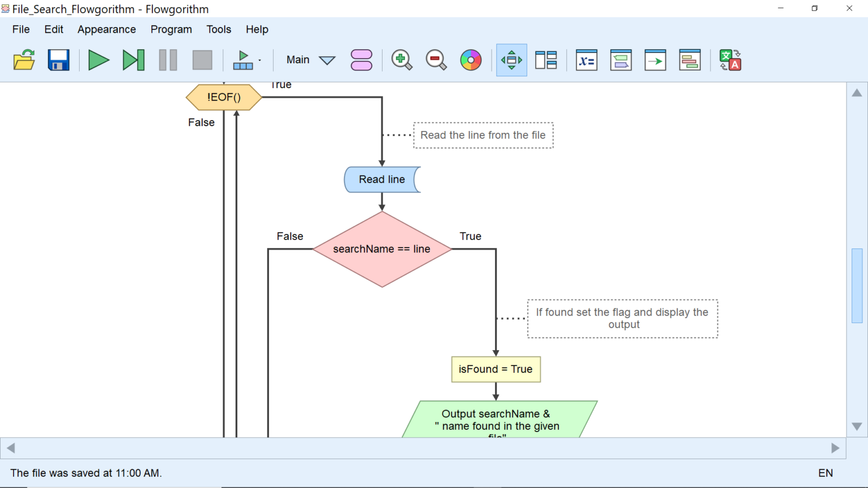Image resolution: width=868 pixels, height=488 pixels.
Task: Save the flowchart with the floppy disk icon
Action: (x=58, y=60)
